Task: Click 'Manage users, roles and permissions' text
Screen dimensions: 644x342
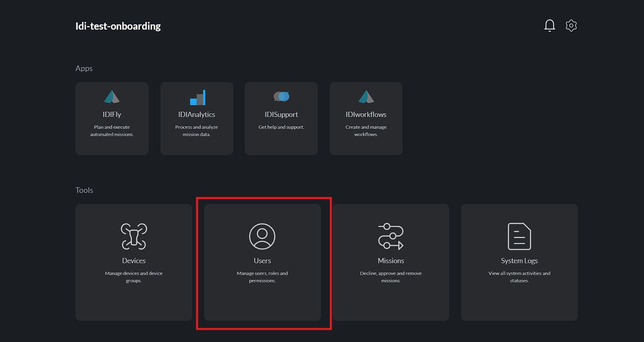Action: click(262, 277)
